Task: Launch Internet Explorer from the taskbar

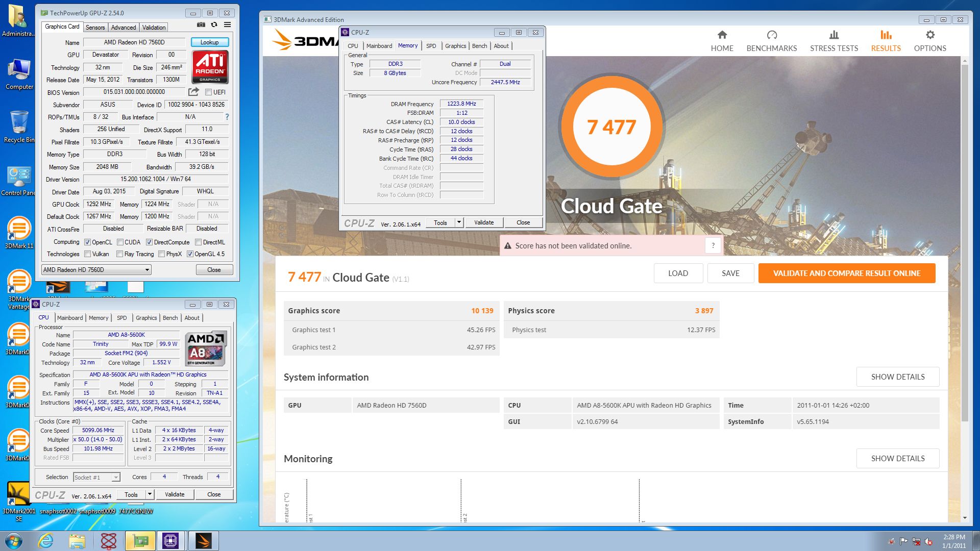Action: (46, 541)
